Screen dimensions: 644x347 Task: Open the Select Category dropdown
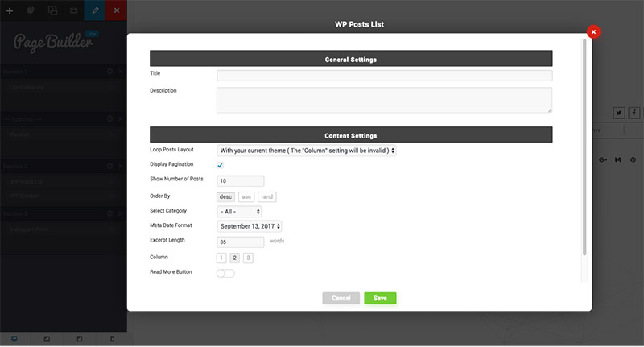click(x=239, y=212)
